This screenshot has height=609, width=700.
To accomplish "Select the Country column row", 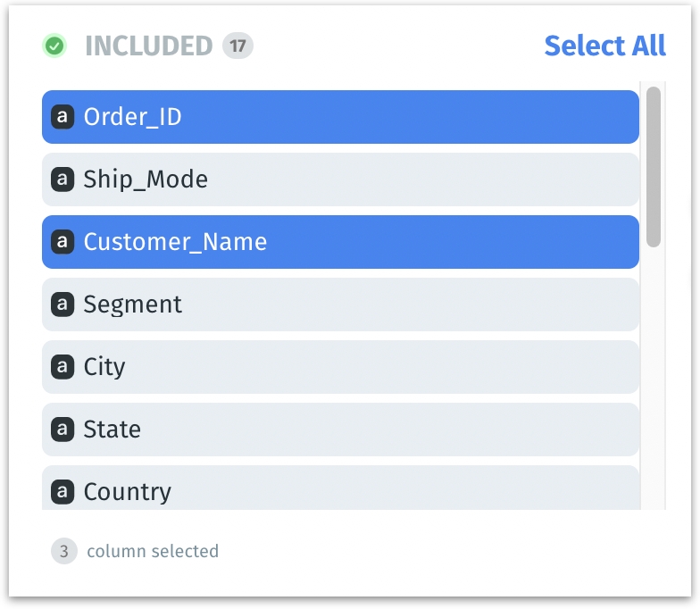I will coord(339,490).
